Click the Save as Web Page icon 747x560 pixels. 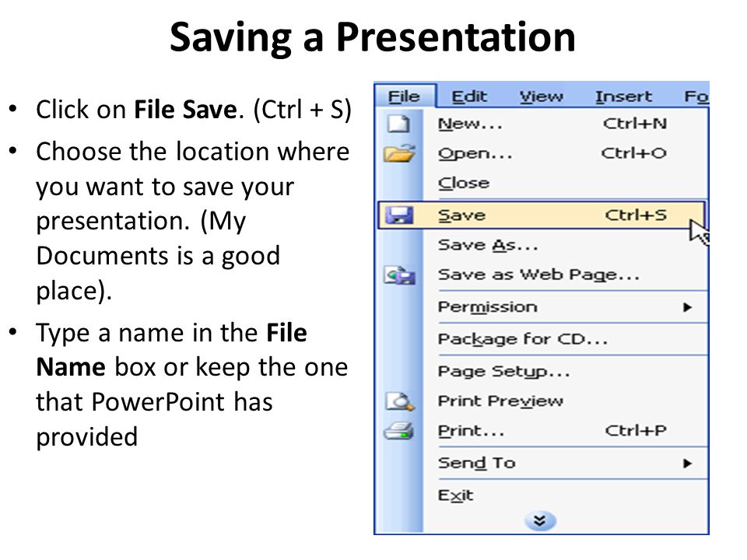(x=400, y=275)
